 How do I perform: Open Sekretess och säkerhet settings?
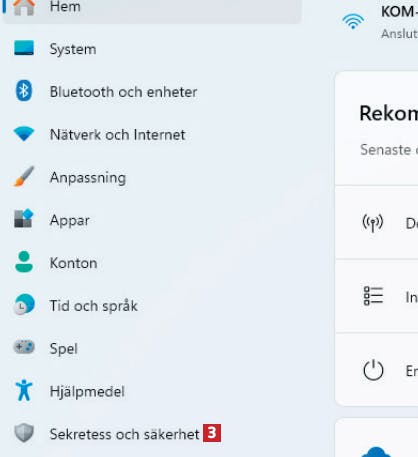coord(124,434)
